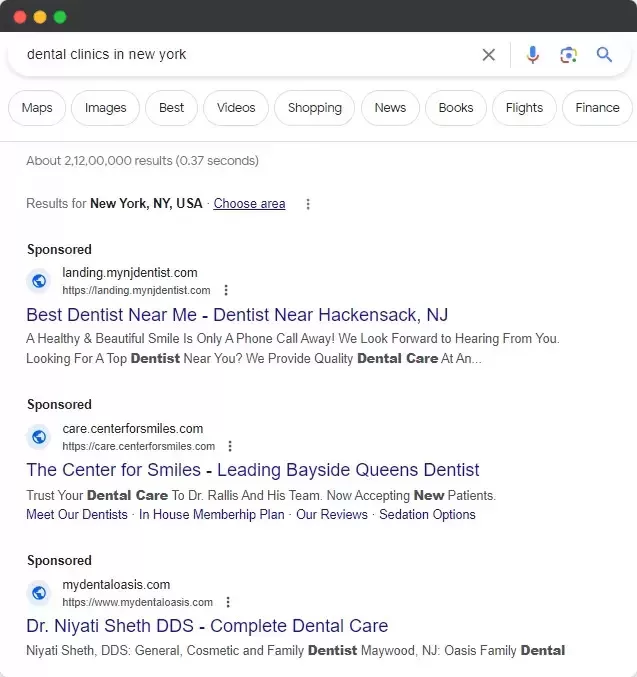Image resolution: width=637 pixels, height=677 pixels.
Task: Switch to the Flights filter
Action: click(524, 108)
